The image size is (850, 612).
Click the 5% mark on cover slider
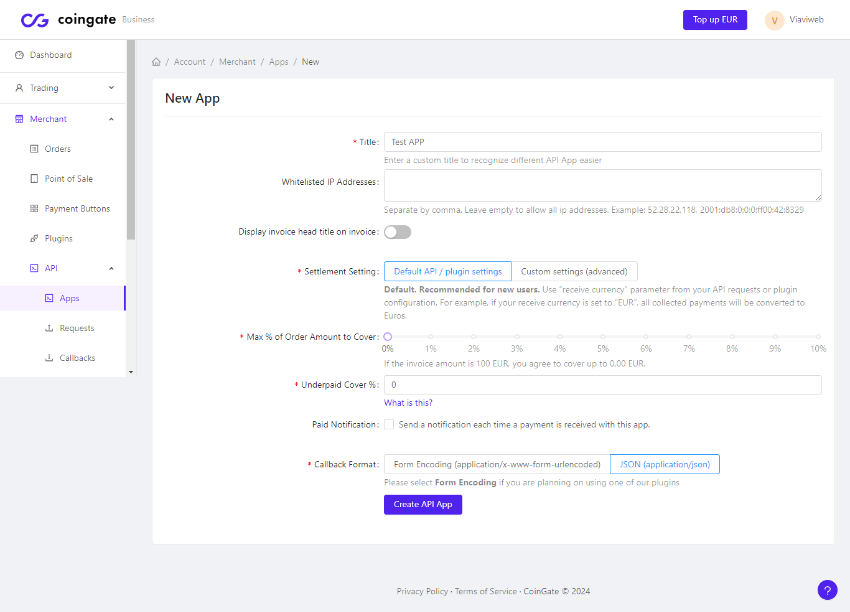pos(603,337)
